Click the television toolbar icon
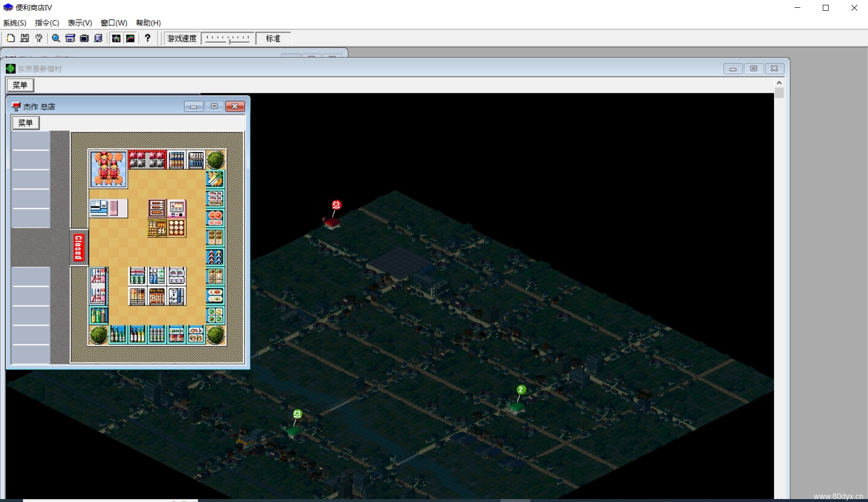This screenshot has width=868, height=502. pyautogui.click(x=84, y=38)
